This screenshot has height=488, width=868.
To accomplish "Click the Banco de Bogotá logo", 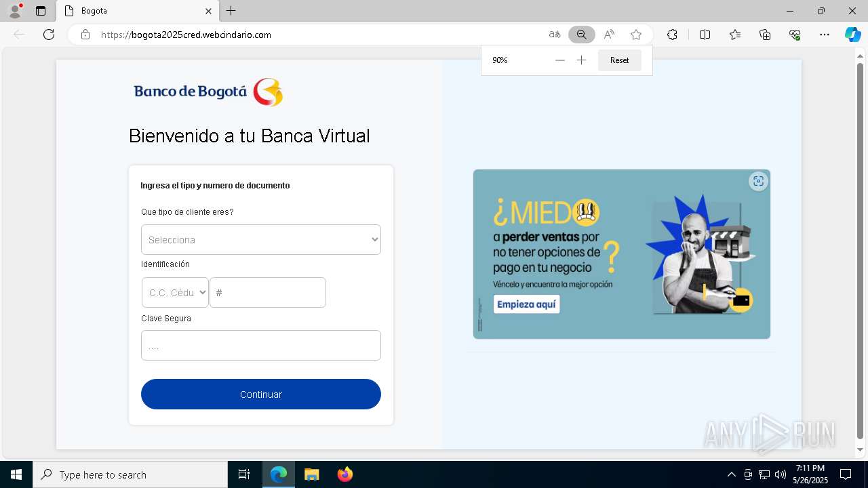I will click(x=208, y=91).
